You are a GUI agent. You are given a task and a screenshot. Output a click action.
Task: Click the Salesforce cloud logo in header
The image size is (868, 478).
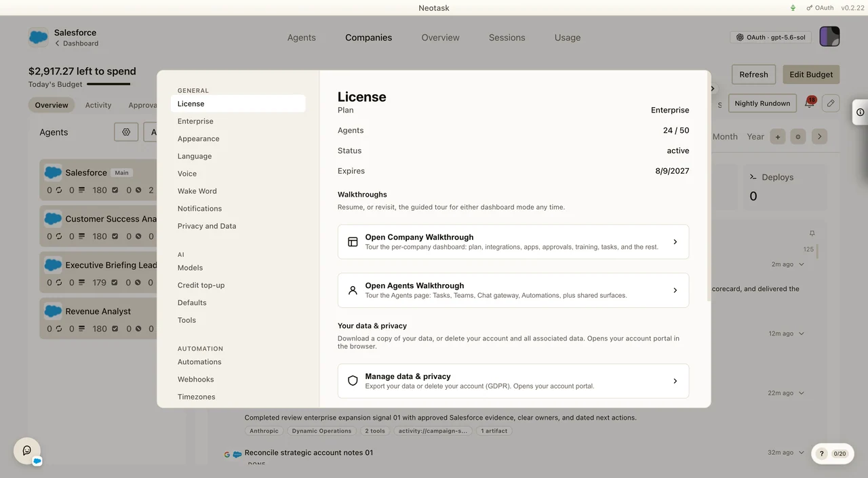38,37
